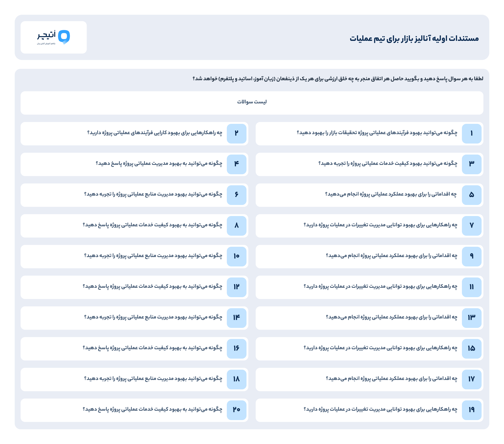The image size is (504, 444).
Task: Click number badge ۵
Action: pos(471,195)
